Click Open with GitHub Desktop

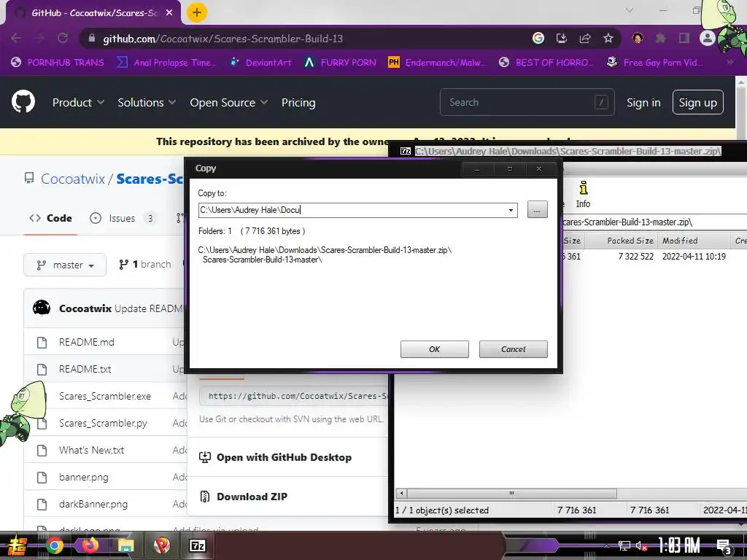click(x=284, y=457)
